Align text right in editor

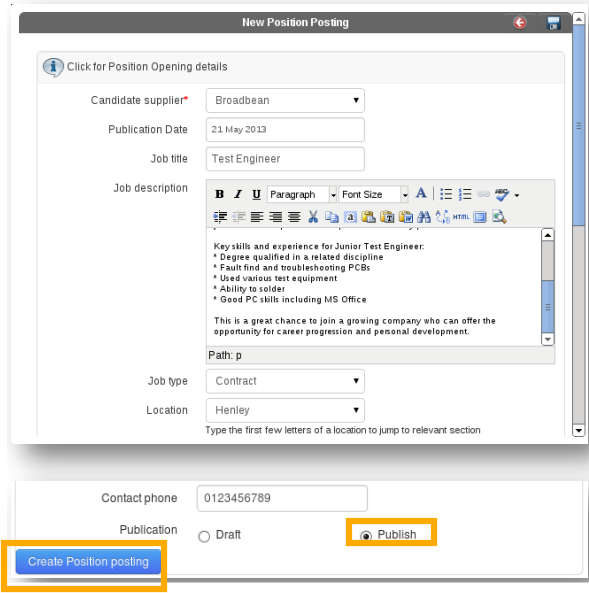(276, 217)
